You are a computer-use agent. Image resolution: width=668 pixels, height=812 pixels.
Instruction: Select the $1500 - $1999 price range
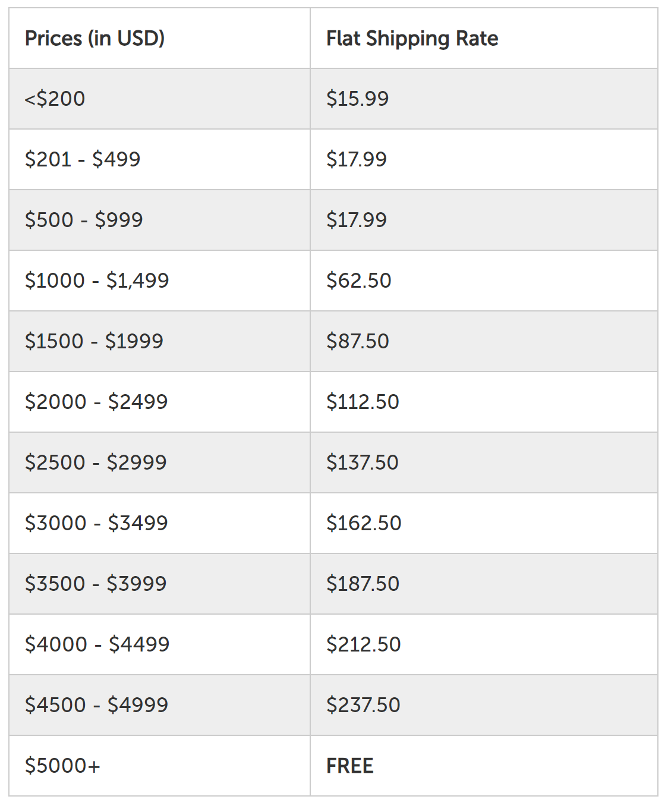(94, 341)
